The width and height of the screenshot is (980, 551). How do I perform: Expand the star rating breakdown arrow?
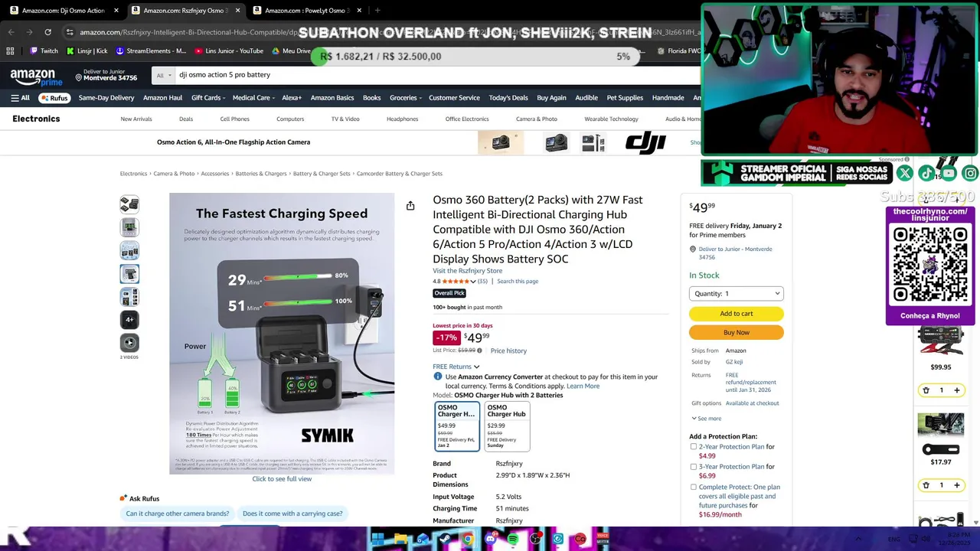pos(472,282)
